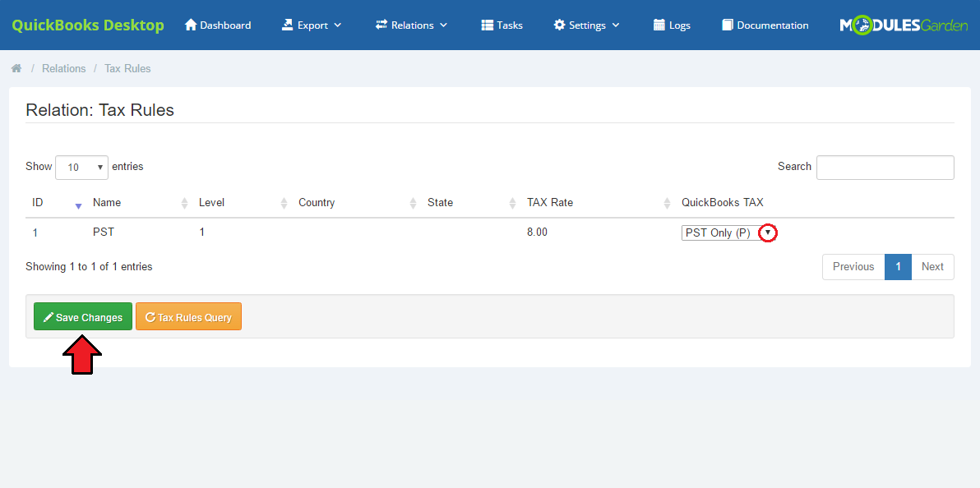The image size is (980, 488).
Task: Click the pencil icon on Save Changes
Action: click(49, 317)
